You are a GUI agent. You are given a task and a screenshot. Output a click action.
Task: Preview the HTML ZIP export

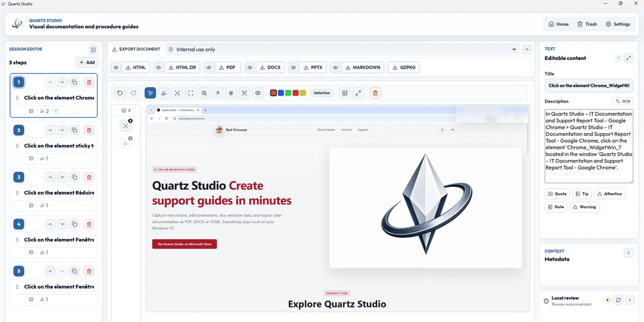click(158, 68)
